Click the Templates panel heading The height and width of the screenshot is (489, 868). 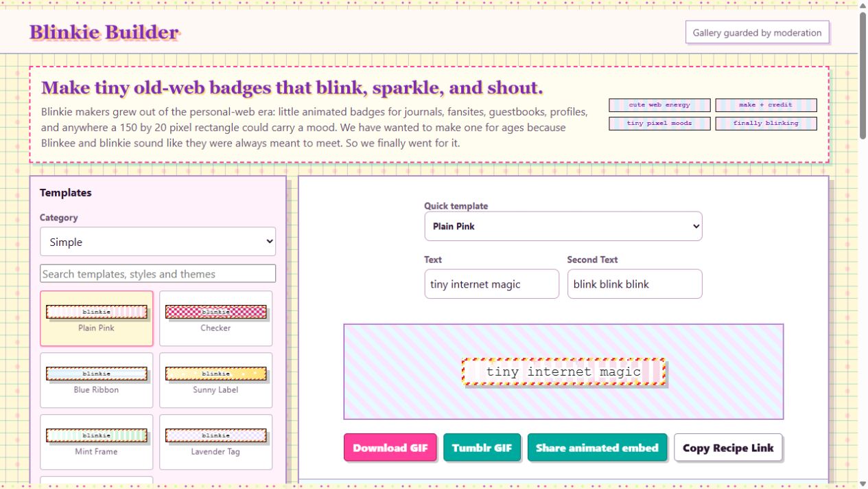(x=66, y=192)
